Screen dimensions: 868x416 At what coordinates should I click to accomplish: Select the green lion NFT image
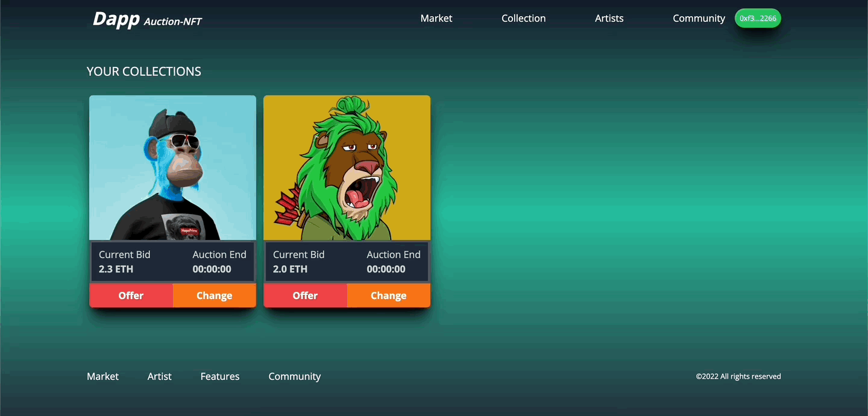347,168
